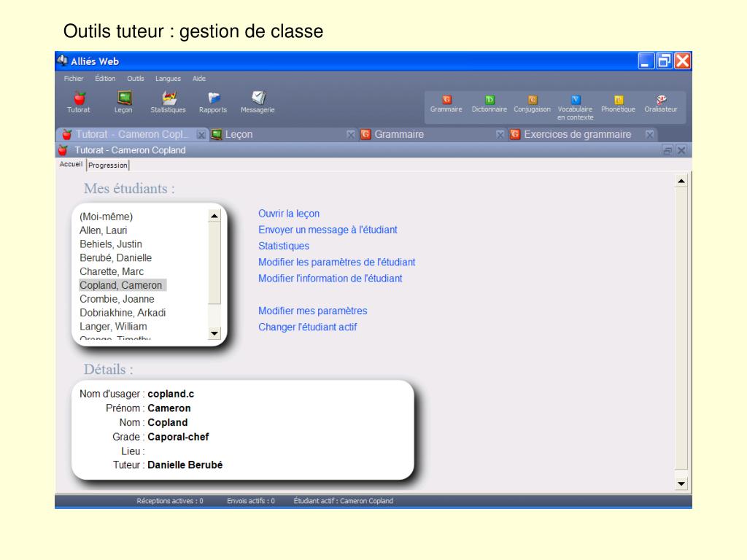The height and width of the screenshot is (560, 747).
Task: Select student Copland, Cameron
Action: 123,285
